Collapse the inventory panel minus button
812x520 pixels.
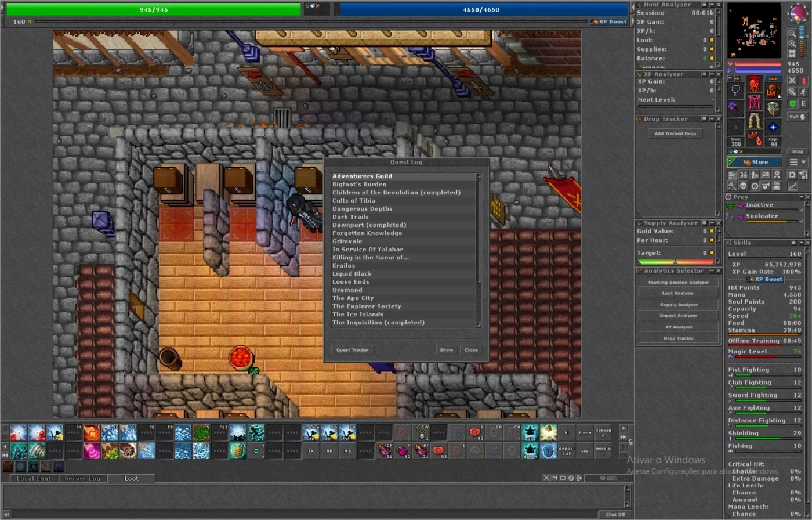coord(730,78)
